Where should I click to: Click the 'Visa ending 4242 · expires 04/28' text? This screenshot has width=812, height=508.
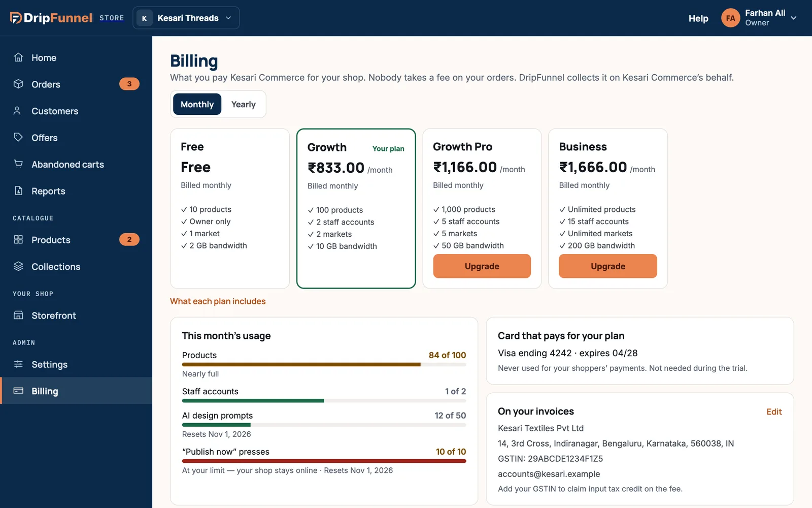(567, 353)
